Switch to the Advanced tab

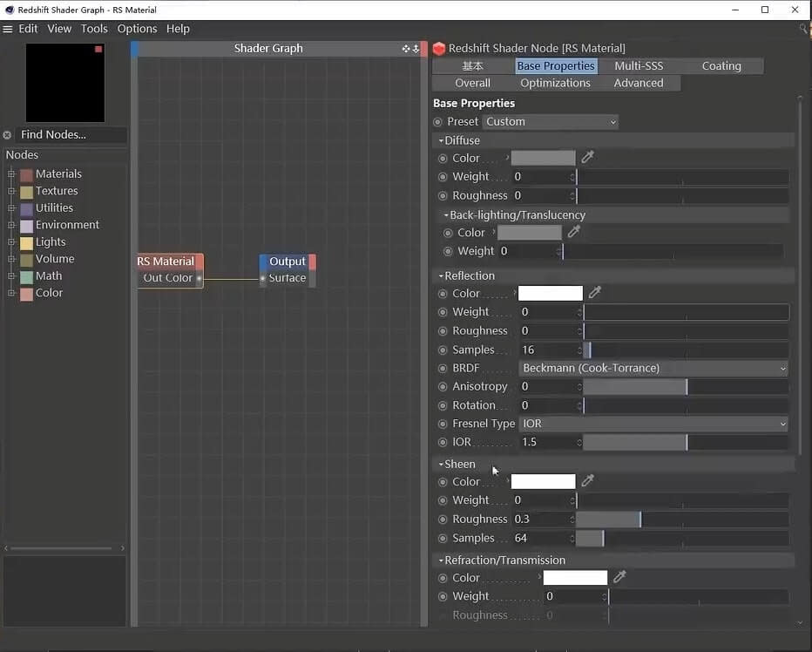pos(639,83)
